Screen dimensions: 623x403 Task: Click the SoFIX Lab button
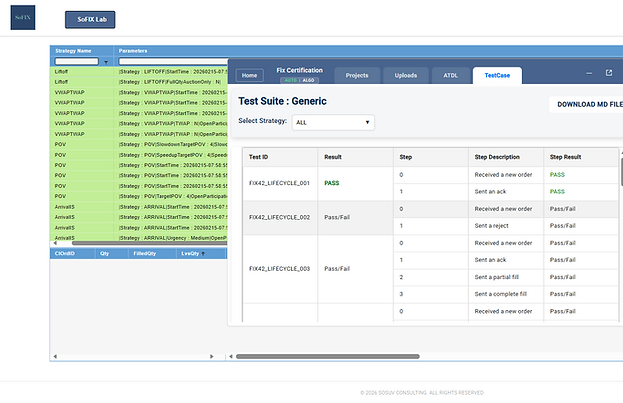(x=90, y=19)
